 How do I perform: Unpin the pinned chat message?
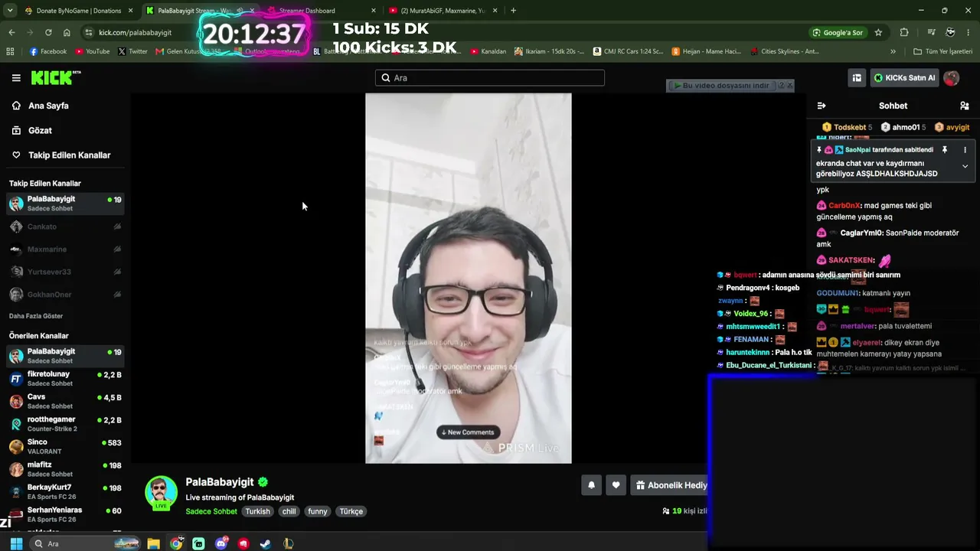point(944,150)
